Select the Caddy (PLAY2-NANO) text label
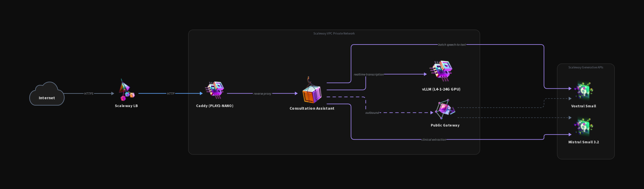This screenshot has height=189, width=644. point(215,106)
